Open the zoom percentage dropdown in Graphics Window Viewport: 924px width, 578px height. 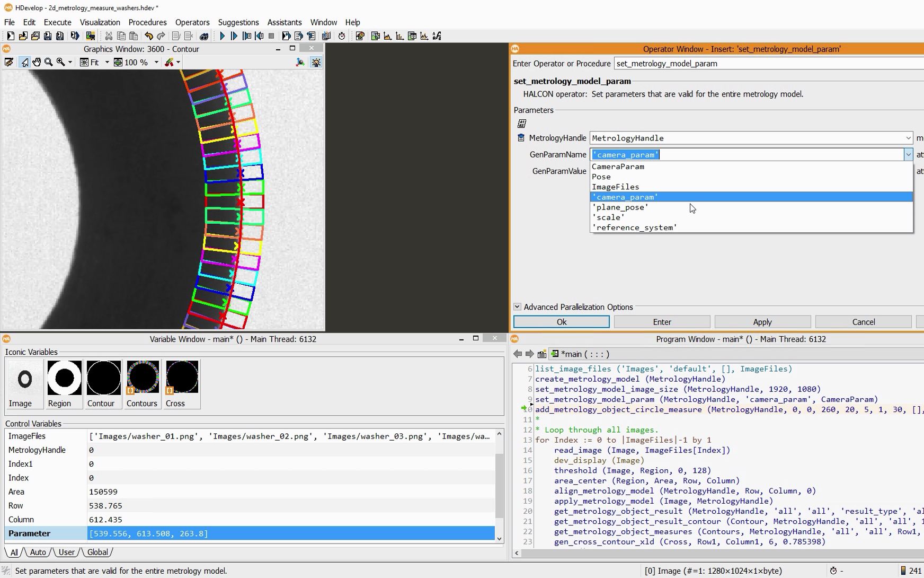pos(157,63)
